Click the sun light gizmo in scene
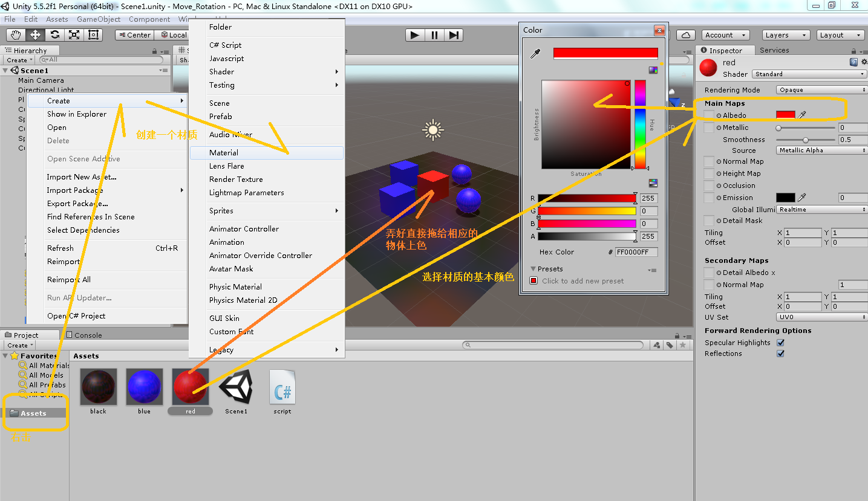868x501 pixels. [432, 129]
